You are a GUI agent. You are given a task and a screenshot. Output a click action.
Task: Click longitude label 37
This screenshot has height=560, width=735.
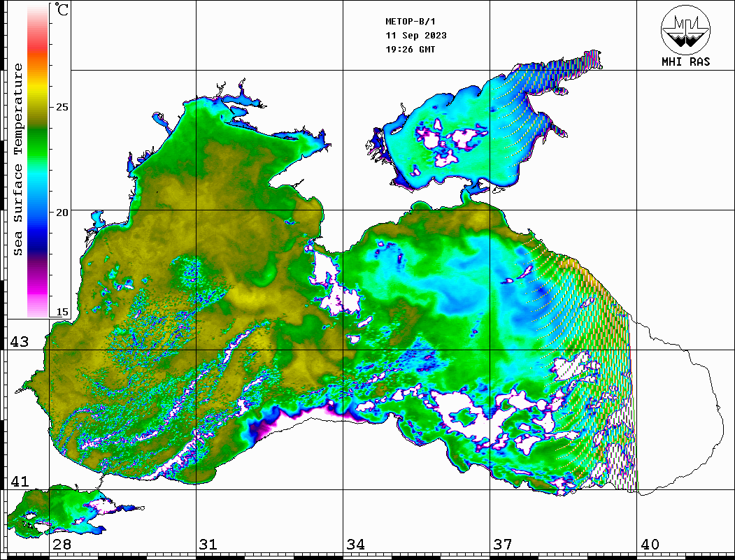click(503, 545)
